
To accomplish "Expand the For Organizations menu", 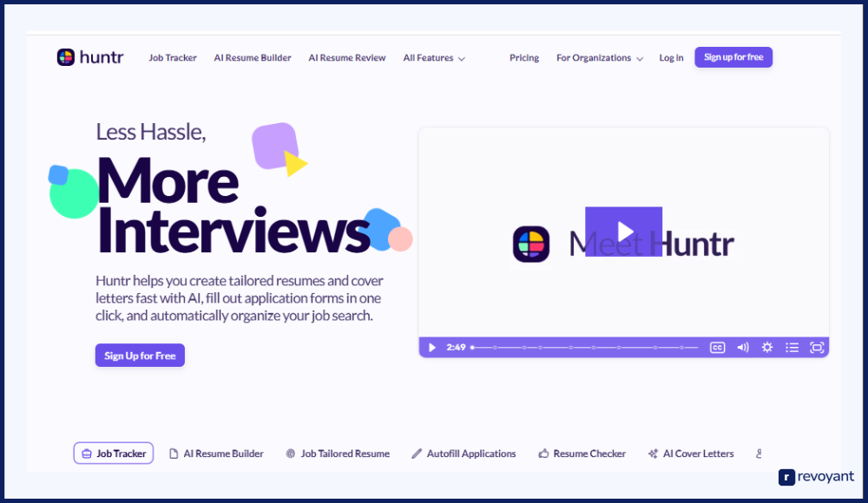I will point(600,57).
